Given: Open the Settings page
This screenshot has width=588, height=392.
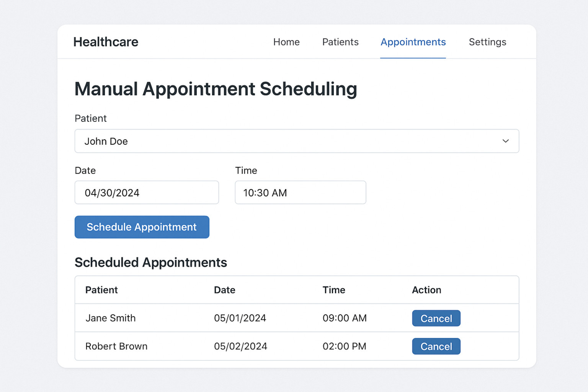Looking at the screenshot, I should 487,42.
